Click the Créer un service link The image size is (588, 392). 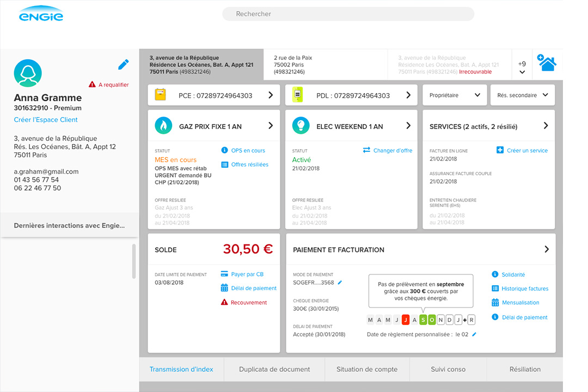coord(527,150)
